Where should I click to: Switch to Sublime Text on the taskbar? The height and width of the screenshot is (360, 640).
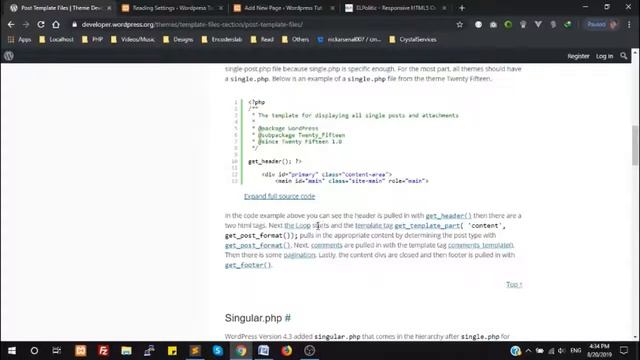click(195, 351)
